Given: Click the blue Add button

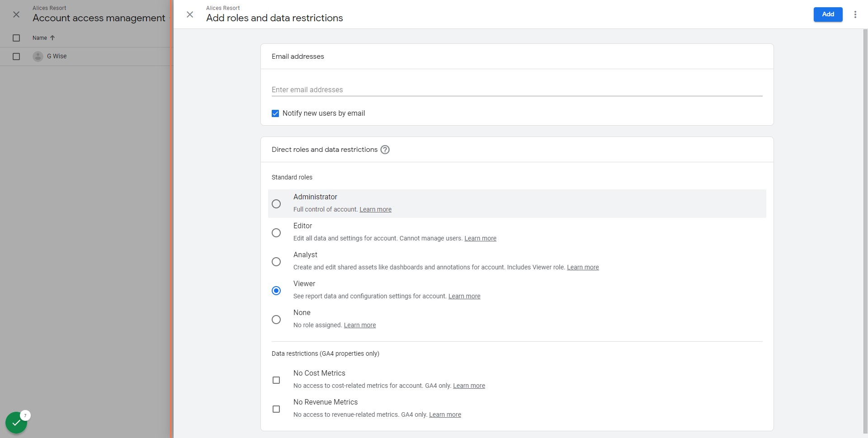Looking at the screenshot, I should (828, 14).
